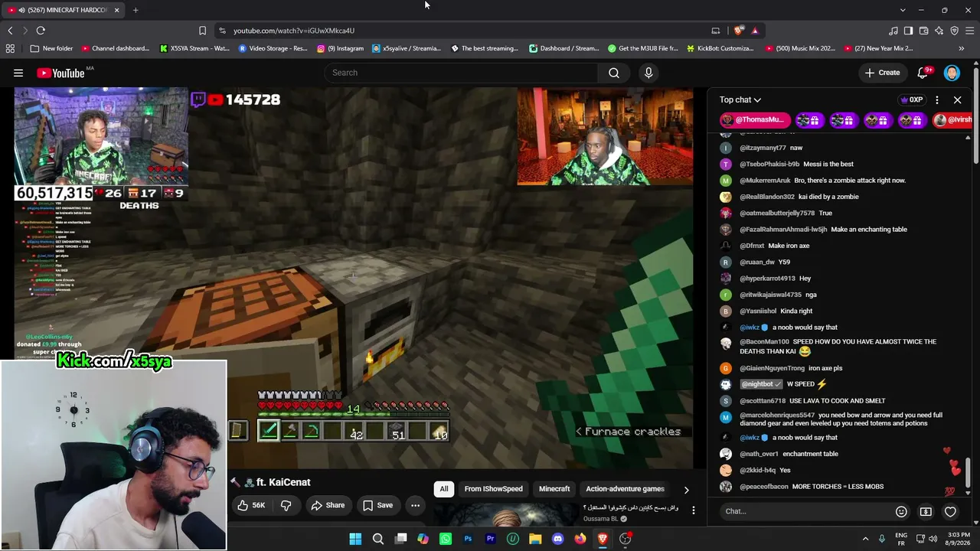Send a heart reaction in chat
The height and width of the screenshot is (551, 980).
[950, 511]
